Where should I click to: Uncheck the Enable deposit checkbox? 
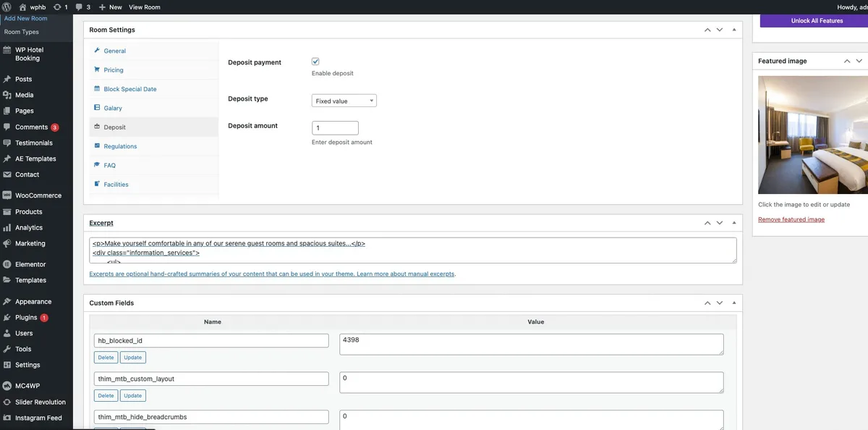click(x=315, y=61)
